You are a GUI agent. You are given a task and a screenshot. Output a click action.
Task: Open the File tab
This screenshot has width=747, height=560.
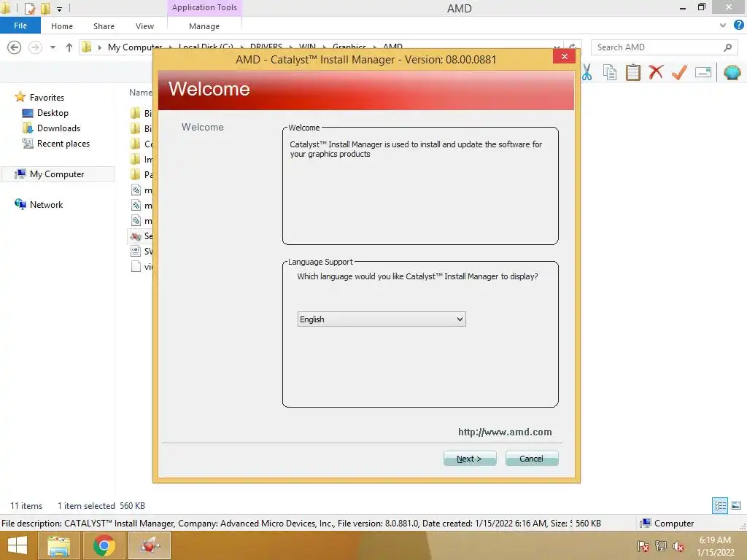(x=20, y=26)
